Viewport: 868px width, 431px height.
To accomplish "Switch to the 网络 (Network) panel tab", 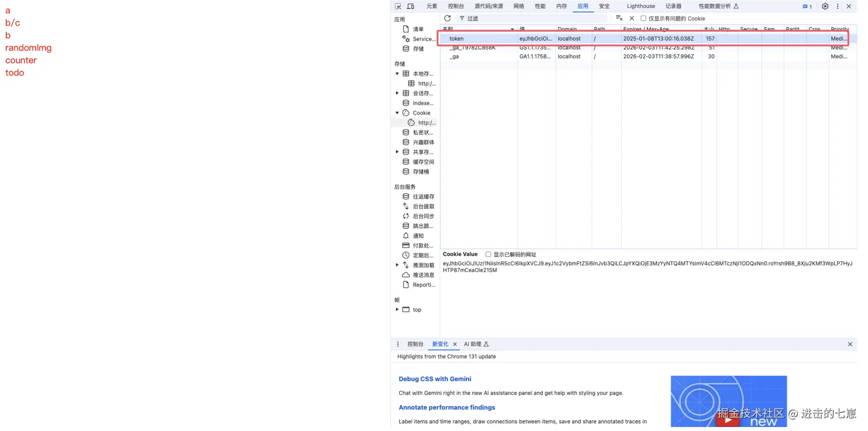I will click(518, 6).
